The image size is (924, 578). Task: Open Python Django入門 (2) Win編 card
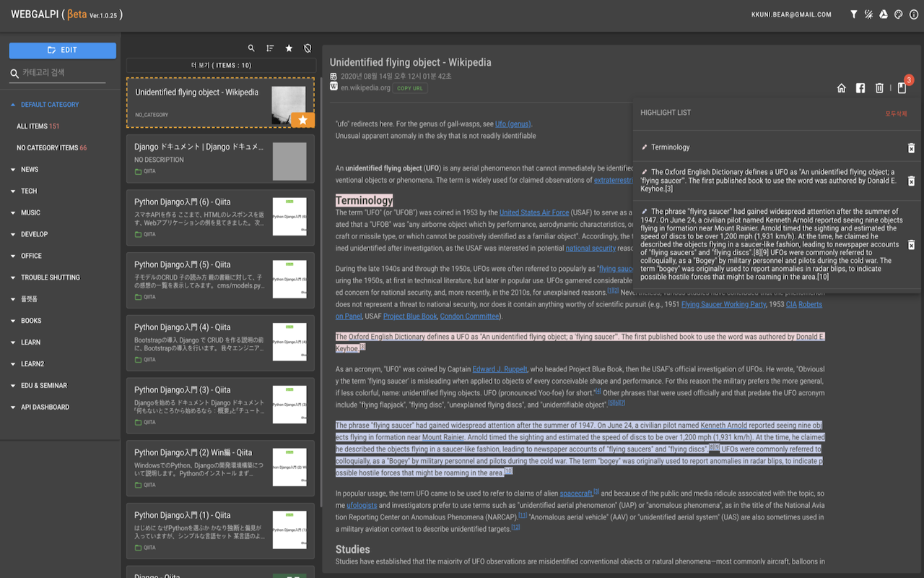[x=220, y=467]
